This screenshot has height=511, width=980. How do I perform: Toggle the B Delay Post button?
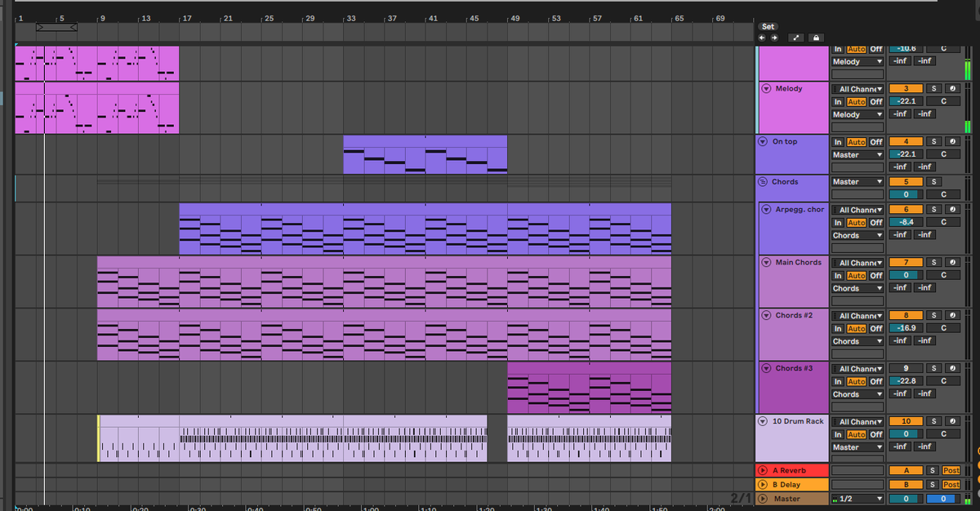(x=951, y=484)
